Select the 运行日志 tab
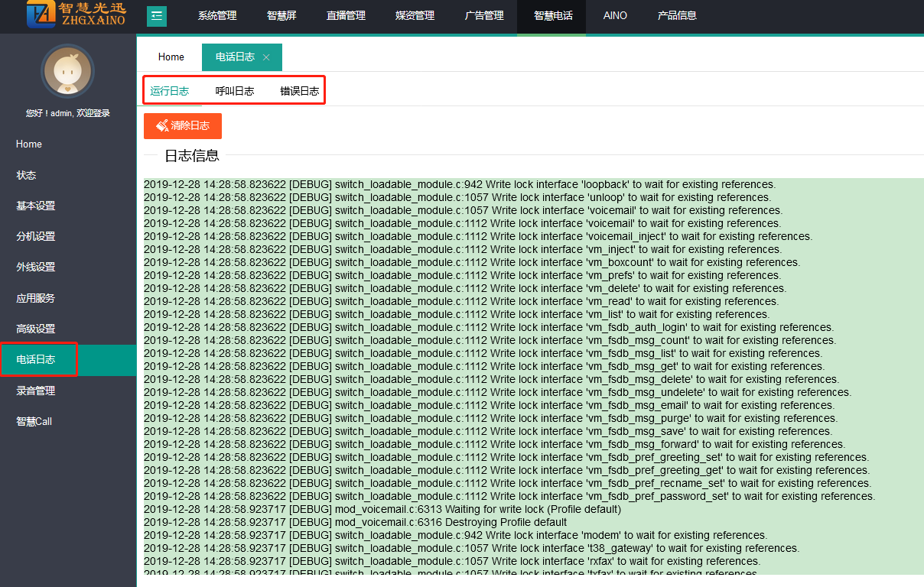This screenshot has width=924, height=587. click(x=170, y=91)
